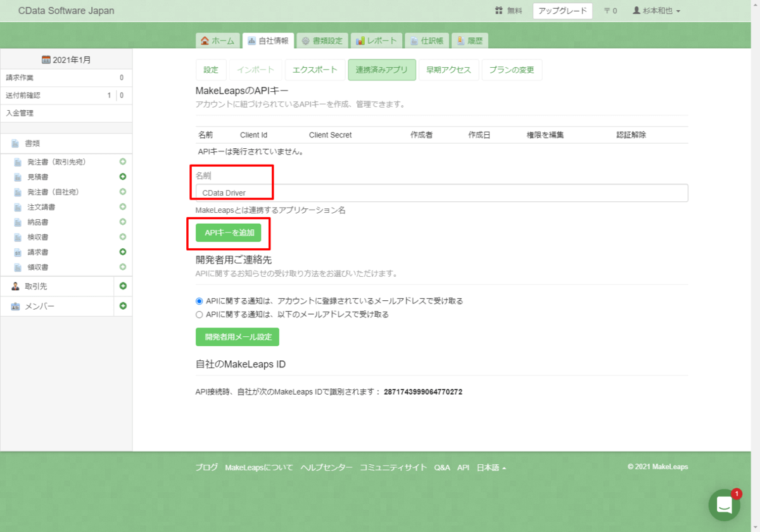Add new 領収書 with plus icon
Image resolution: width=760 pixels, height=532 pixels.
[123, 267]
